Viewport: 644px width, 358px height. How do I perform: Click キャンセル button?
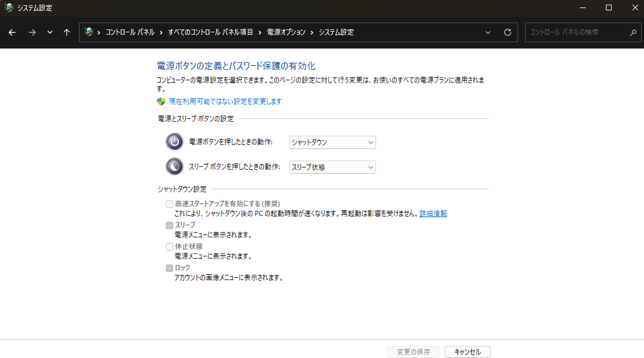point(467,352)
